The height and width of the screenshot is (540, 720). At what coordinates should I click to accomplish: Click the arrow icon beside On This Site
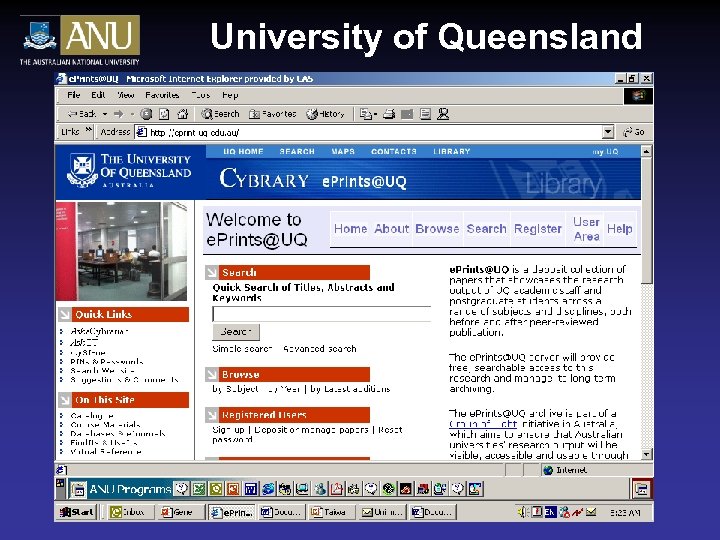[x=64, y=400]
